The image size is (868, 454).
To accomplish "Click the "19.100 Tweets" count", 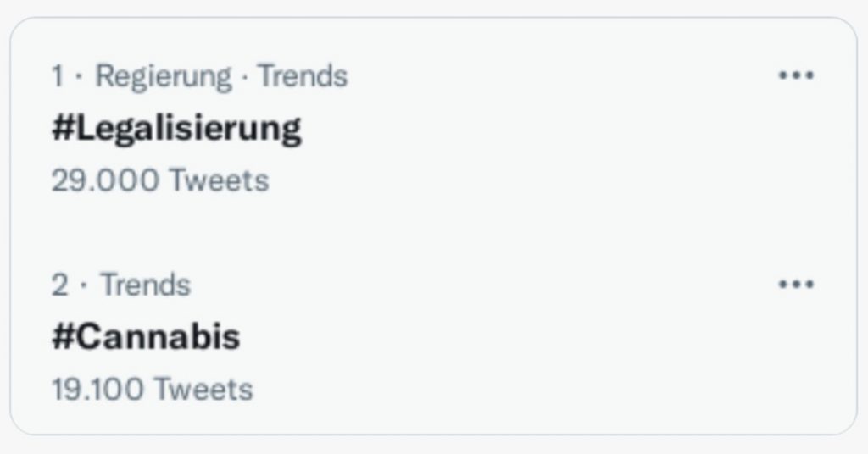I will click(x=152, y=390).
